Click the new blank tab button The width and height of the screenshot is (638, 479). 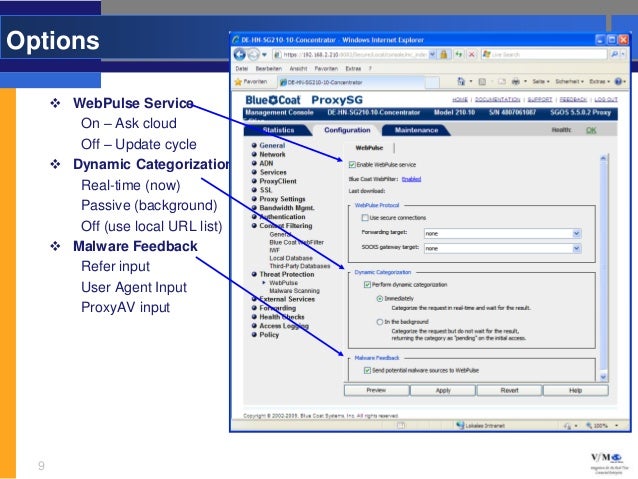click(x=432, y=83)
